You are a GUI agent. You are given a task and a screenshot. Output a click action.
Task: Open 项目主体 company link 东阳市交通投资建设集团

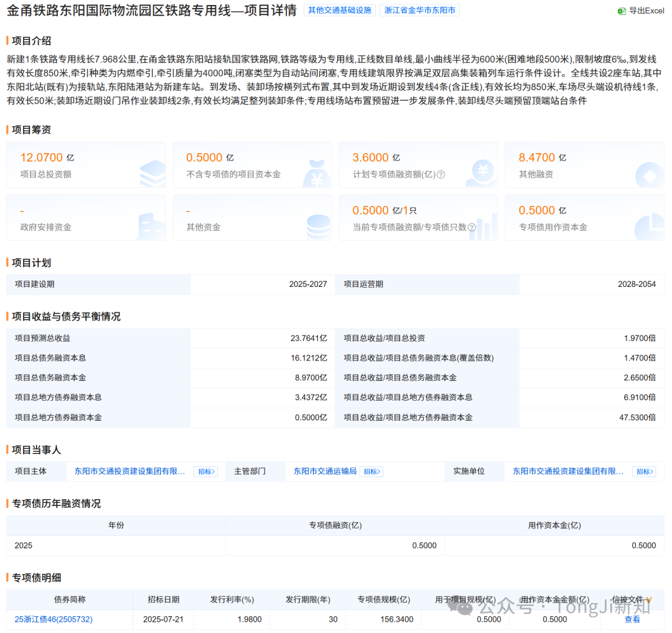pos(130,471)
